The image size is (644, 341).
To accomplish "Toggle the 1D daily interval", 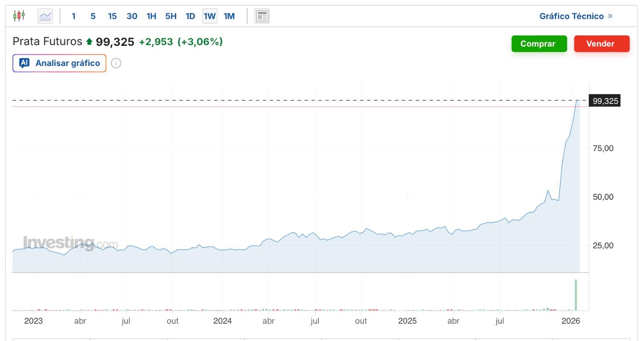I will click(190, 16).
